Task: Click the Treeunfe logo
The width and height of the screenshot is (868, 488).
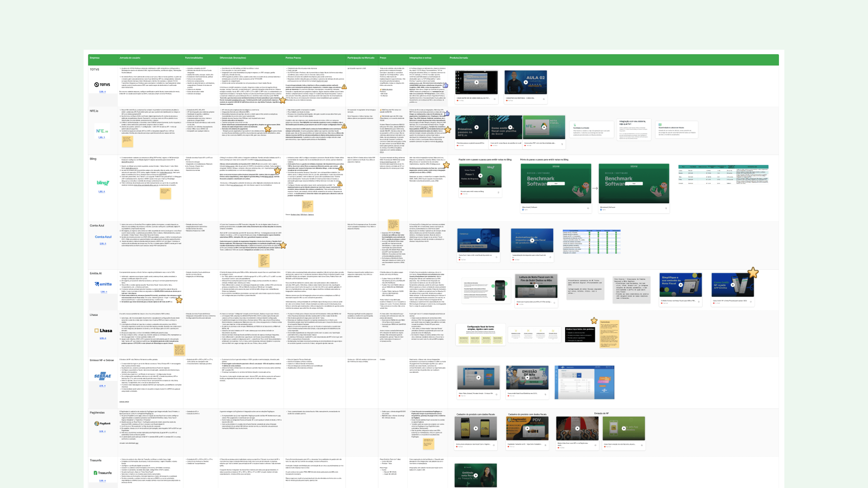Action: pos(102,473)
